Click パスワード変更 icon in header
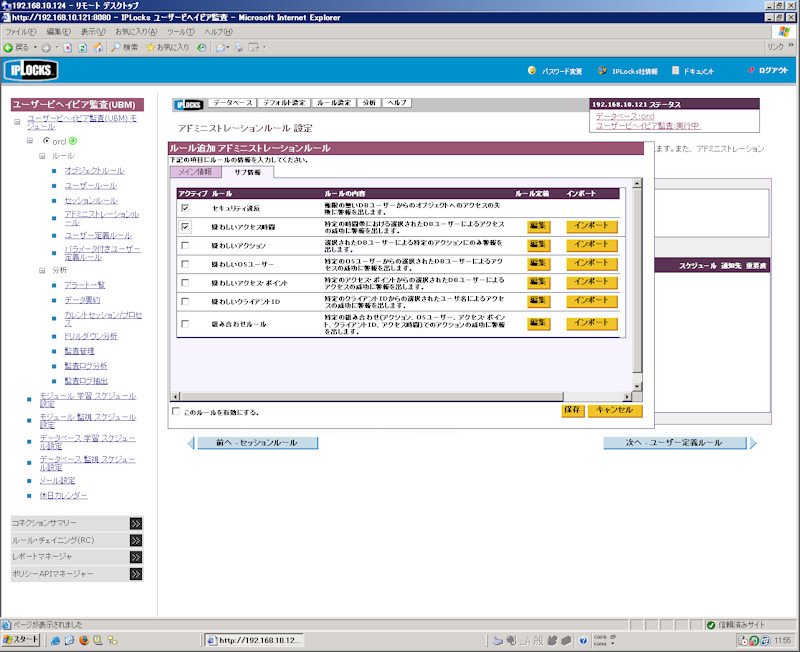 532,70
